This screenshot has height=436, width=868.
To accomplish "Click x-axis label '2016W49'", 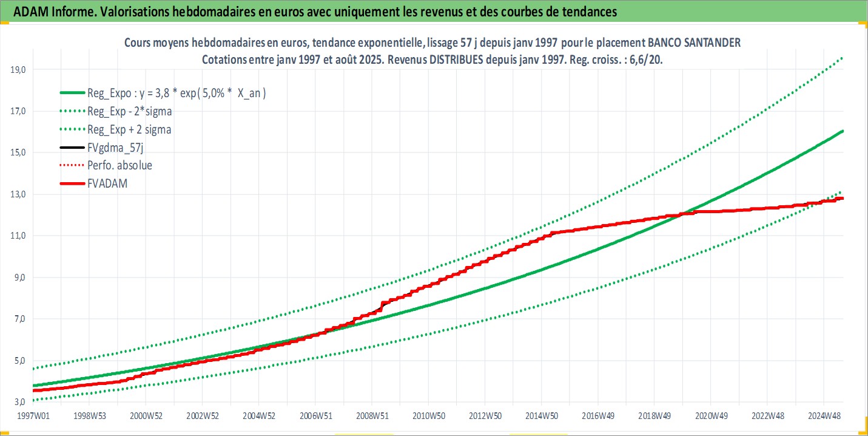I will 598,416.
